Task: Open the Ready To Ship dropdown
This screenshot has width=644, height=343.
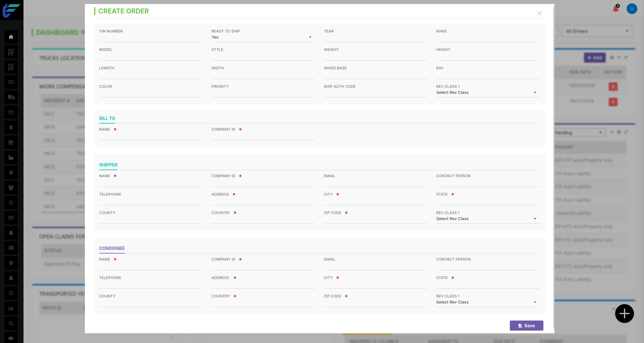Action: (263, 37)
